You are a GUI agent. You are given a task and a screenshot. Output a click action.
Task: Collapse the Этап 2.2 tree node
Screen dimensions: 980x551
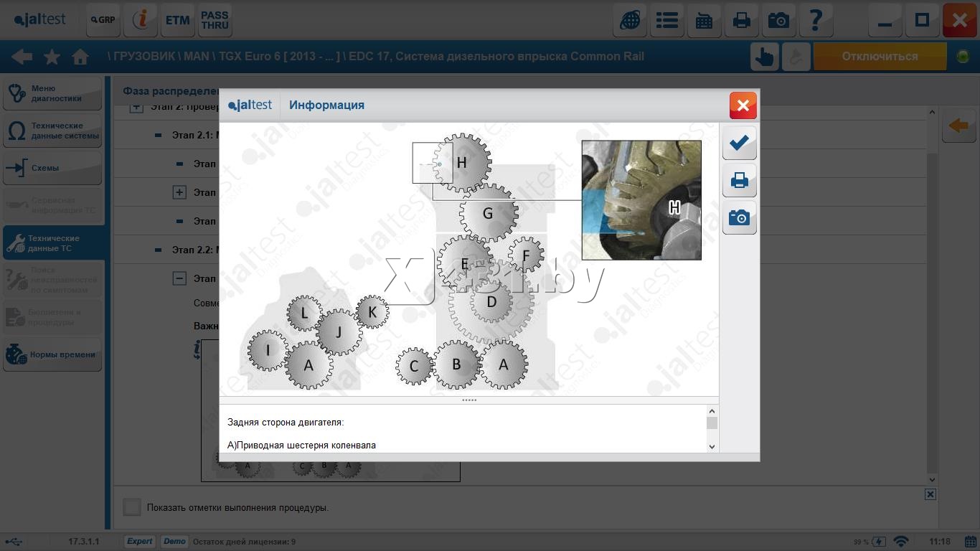[x=158, y=250]
